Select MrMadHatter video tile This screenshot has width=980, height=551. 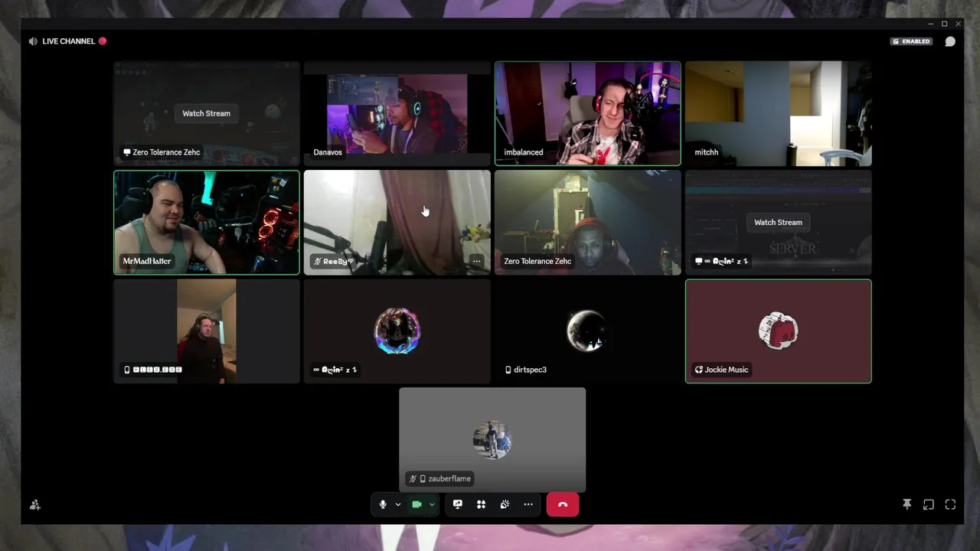[x=206, y=222]
